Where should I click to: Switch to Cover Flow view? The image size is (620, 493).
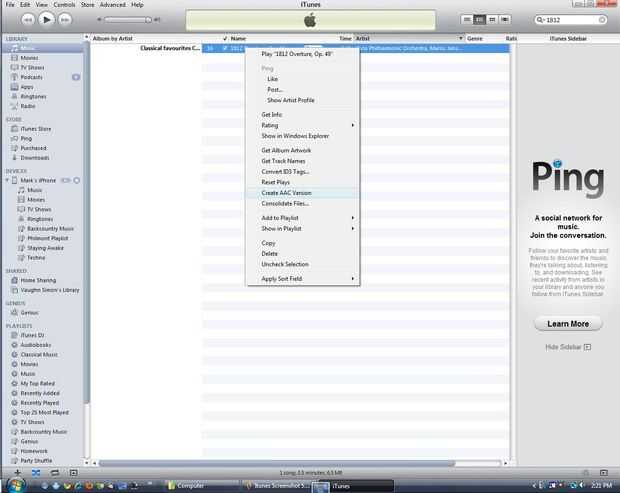[x=505, y=19]
